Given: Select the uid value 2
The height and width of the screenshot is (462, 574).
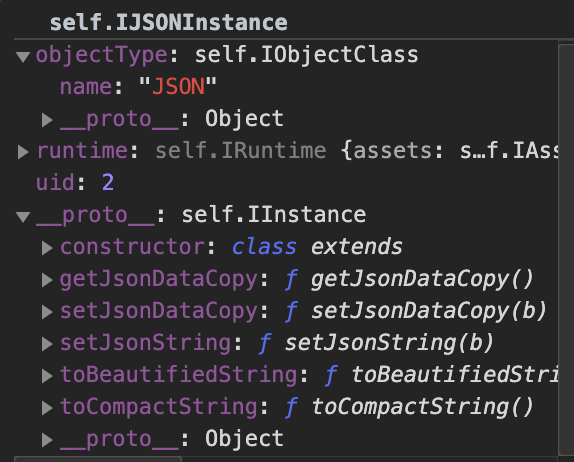Looking at the screenshot, I should click(108, 182).
